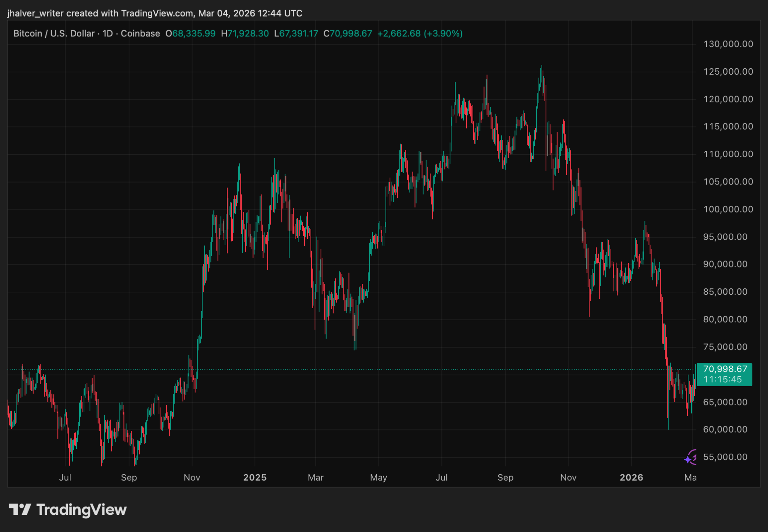Click the TradingView logo at bottom
This screenshot has height=532, width=768.
tap(68, 510)
